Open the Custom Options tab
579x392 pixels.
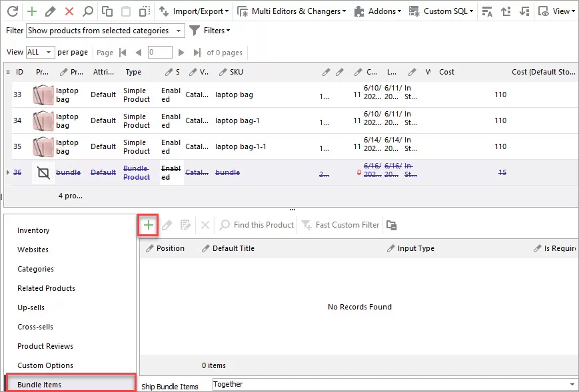click(x=45, y=365)
